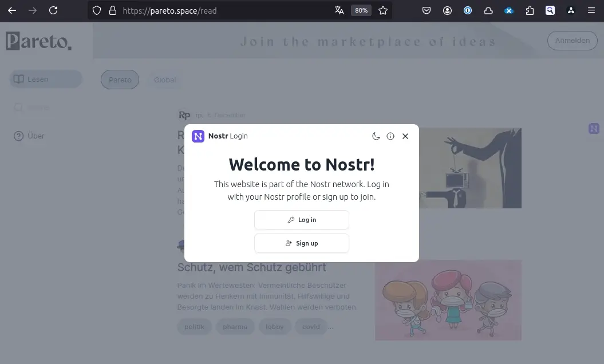Go back using the browser back arrow

tap(12, 10)
